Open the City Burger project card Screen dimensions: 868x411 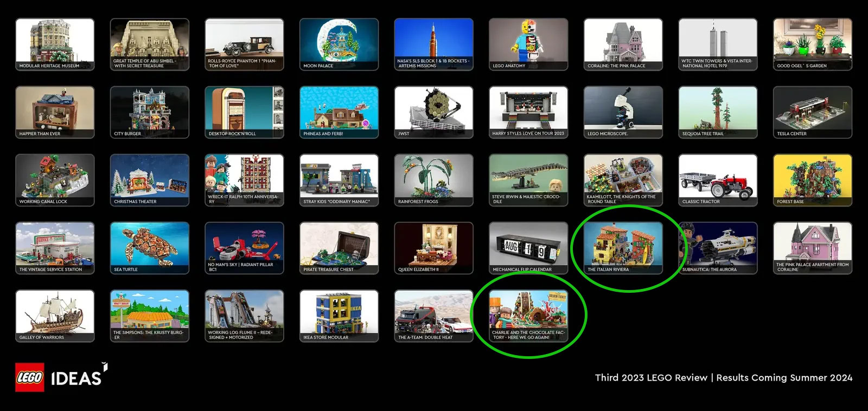pyautogui.click(x=150, y=112)
